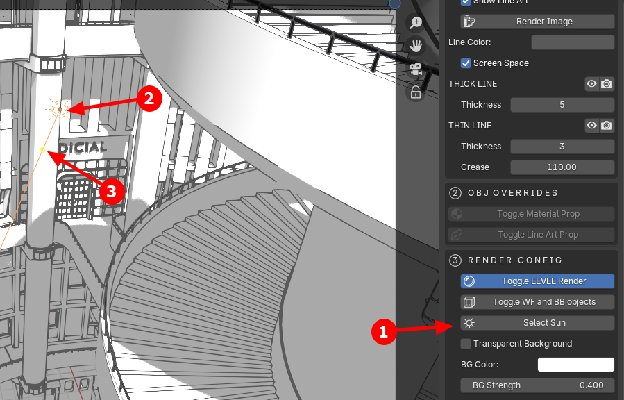Image resolution: width=624 pixels, height=400 pixels.
Task: Toggle the camera view icon
Action: click(x=416, y=69)
